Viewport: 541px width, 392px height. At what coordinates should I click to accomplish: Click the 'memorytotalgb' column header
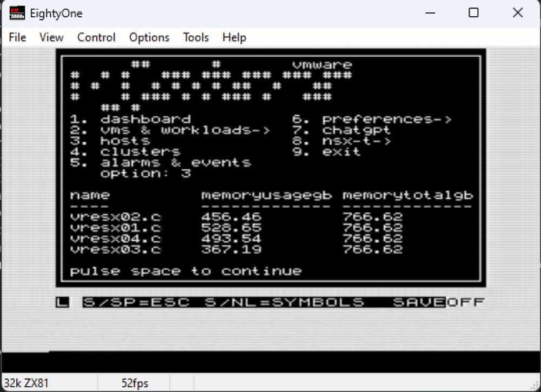(407, 196)
